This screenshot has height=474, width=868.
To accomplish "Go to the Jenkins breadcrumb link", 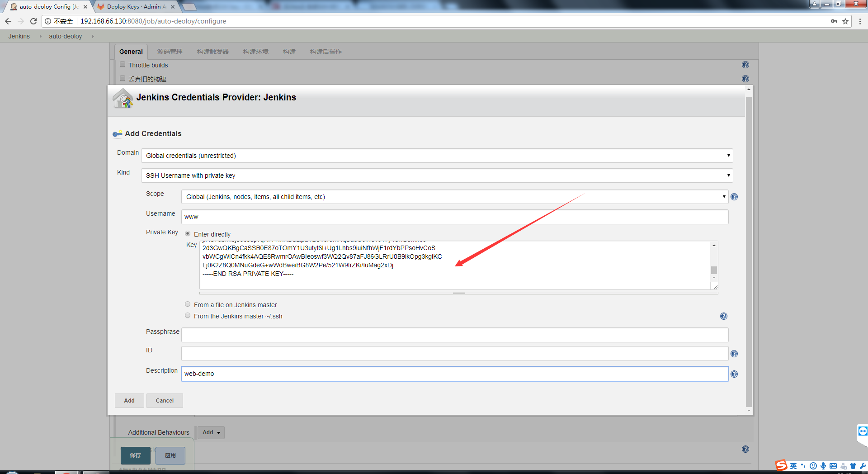I will pos(19,36).
